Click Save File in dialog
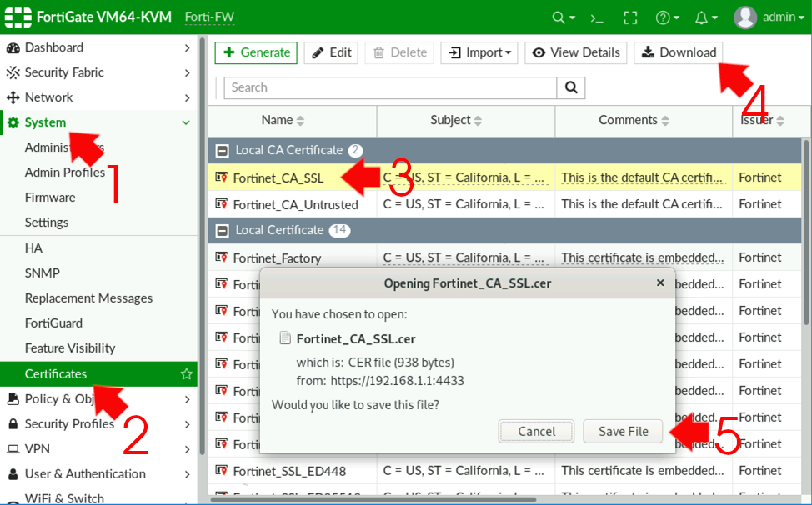This screenshot has height=505, width=812. point(623,431)
